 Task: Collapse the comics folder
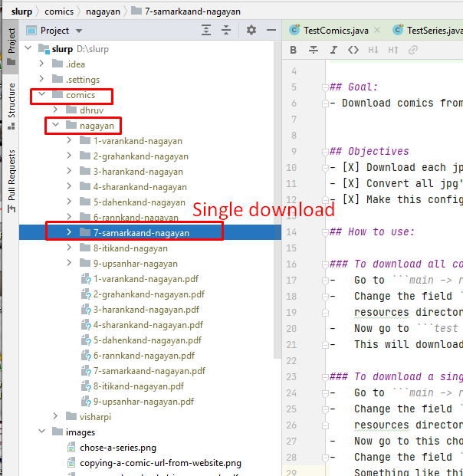click(41, 94)
